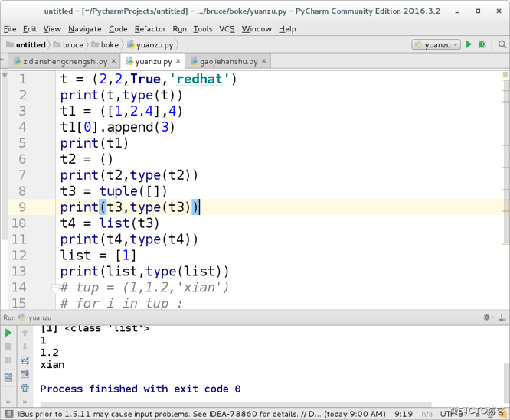Open the Edit menu

30,29
